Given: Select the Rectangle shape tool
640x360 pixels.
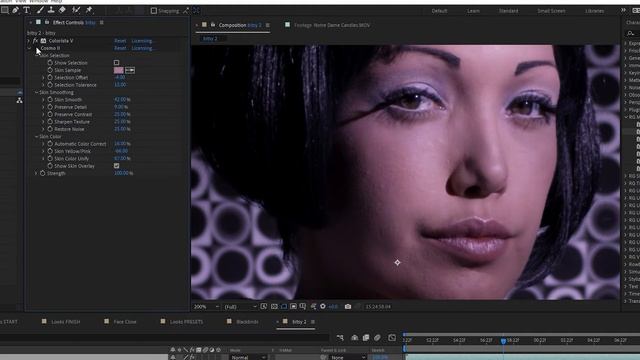Looking at the screenshot, I should (x=4, y=10).
